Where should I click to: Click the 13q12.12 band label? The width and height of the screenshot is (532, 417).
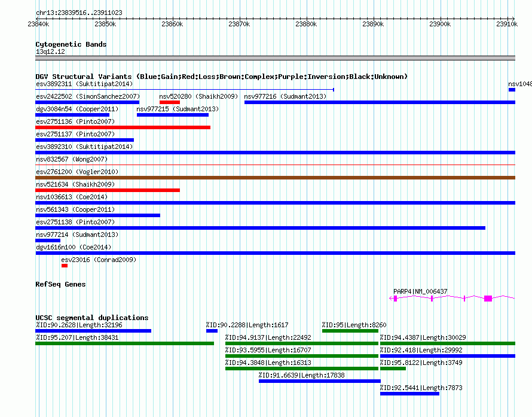tap(51, 51)
